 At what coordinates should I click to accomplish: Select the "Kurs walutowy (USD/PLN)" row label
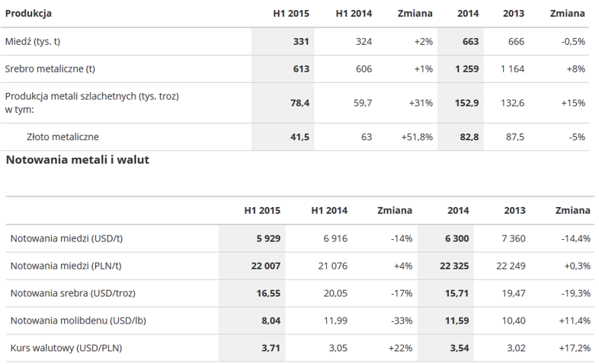point(66,348)
